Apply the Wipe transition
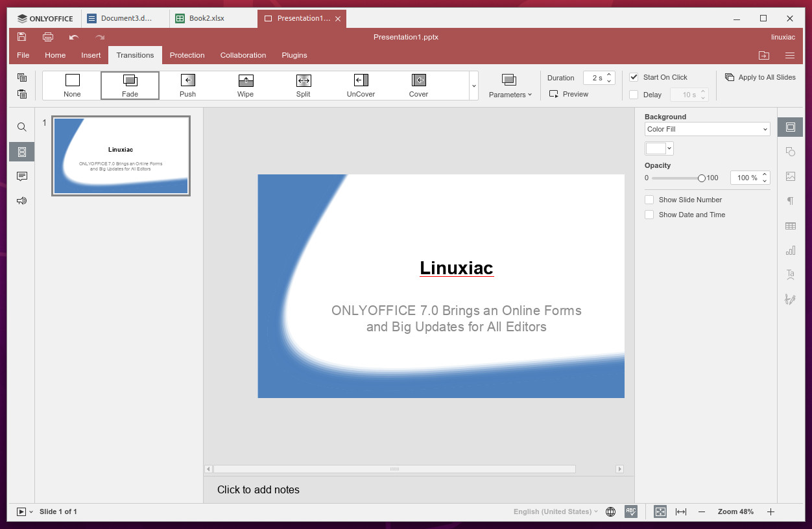 245,86
